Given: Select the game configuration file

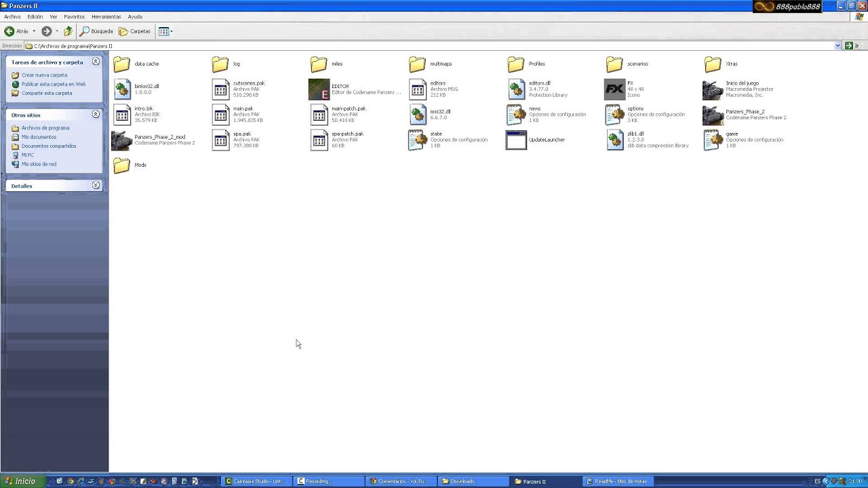Looking at the screenshot, I should point(743,140).
